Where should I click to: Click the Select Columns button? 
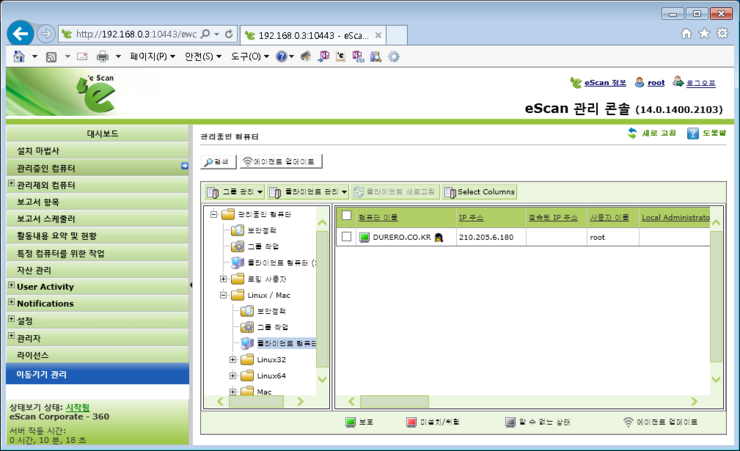point(479,192)
